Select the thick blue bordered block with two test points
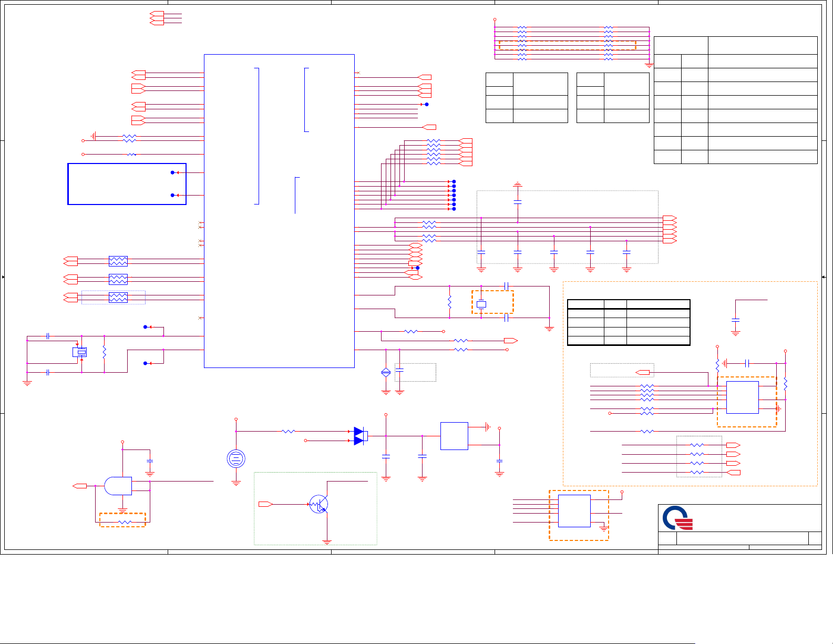 click(127, 184)
